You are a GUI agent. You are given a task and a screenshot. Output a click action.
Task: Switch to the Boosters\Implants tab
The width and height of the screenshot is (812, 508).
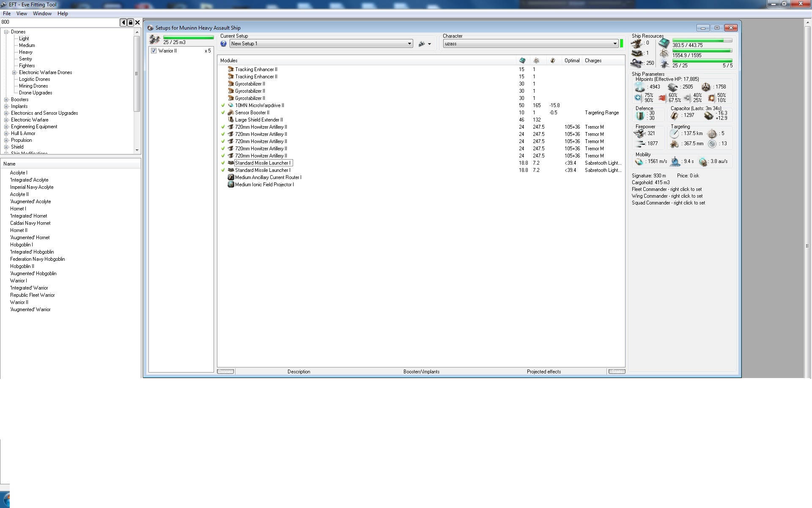coord(421,372)
